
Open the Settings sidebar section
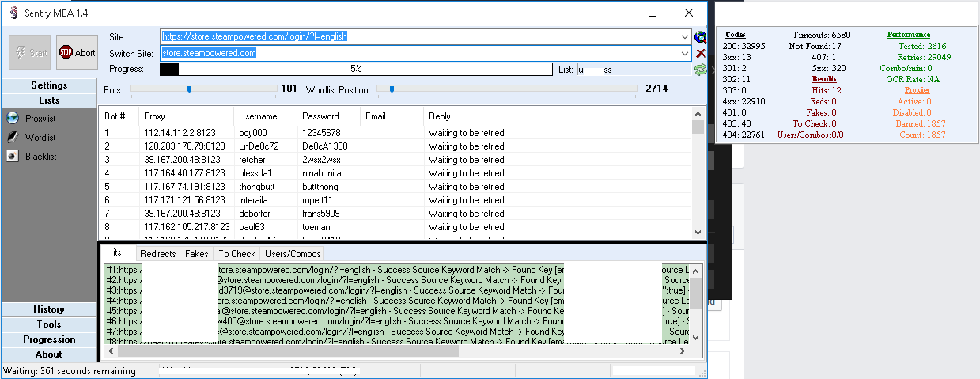[x=49, y=85]
